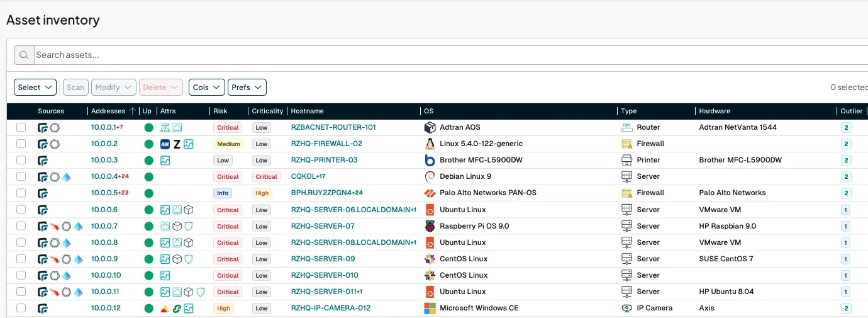This screenshot has width=868, height=318.
Task: Open the Prefs dropdown menu
Action: pos(247,88)
